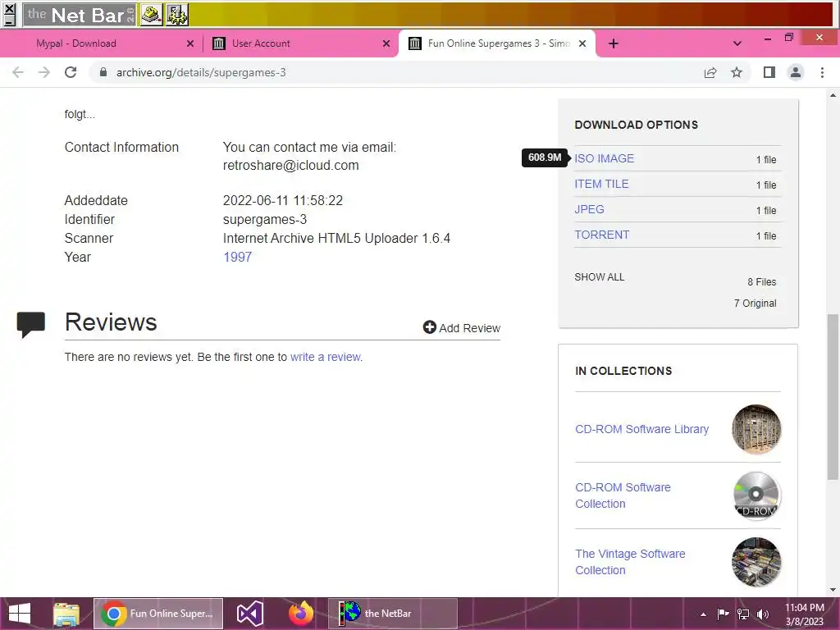Download the TORRENT file
This screenshot has height=630, width=840.
601,235
